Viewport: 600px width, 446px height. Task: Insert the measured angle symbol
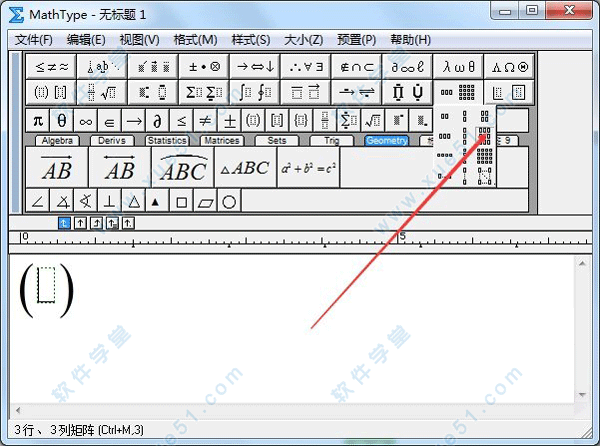62,200
